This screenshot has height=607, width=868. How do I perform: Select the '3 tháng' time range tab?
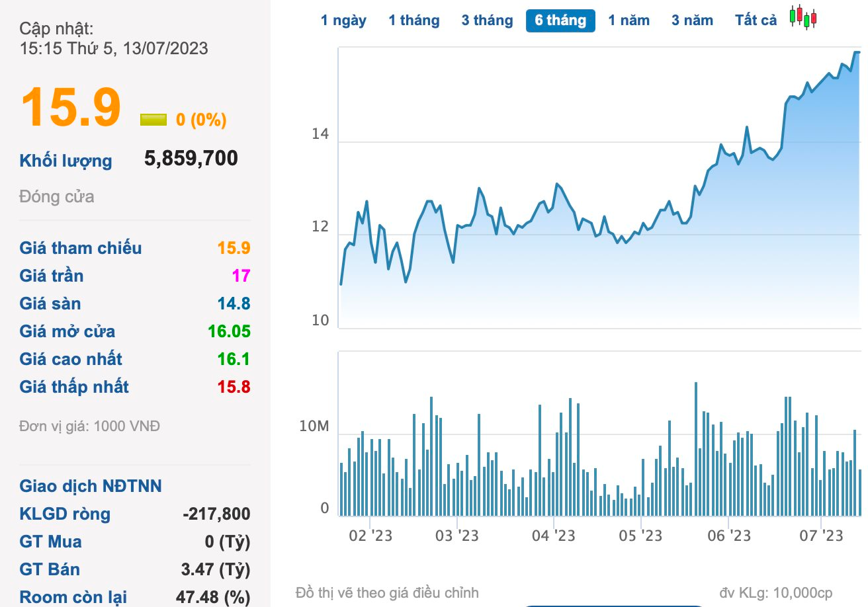pyautogui.click(x=487, y=20)
